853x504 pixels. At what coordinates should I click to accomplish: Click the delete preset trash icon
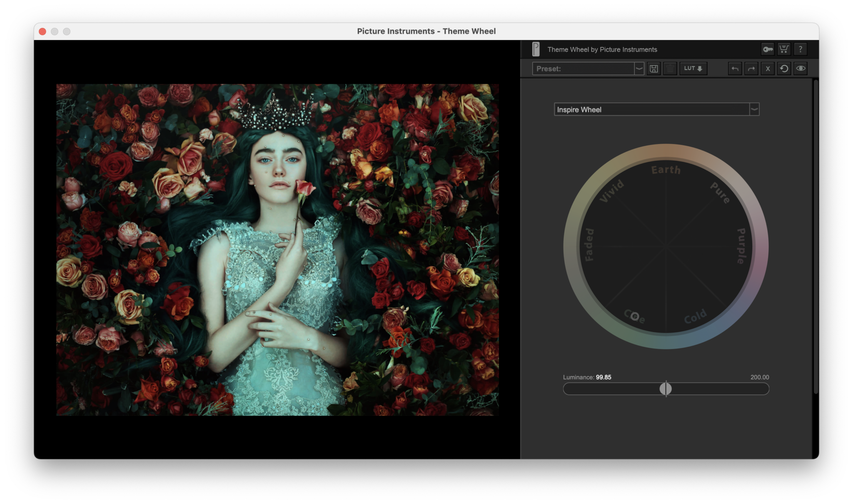click(x=670, y=69)
